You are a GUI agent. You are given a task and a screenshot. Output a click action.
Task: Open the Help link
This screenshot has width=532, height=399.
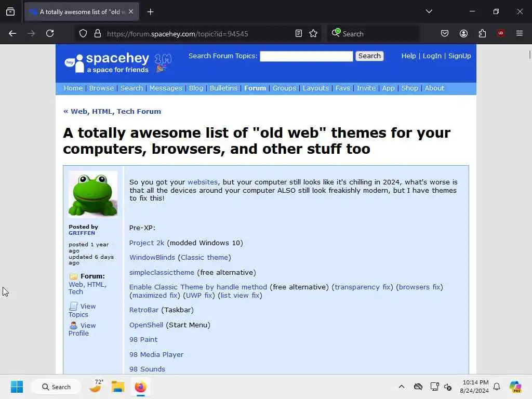coord(408,56)
